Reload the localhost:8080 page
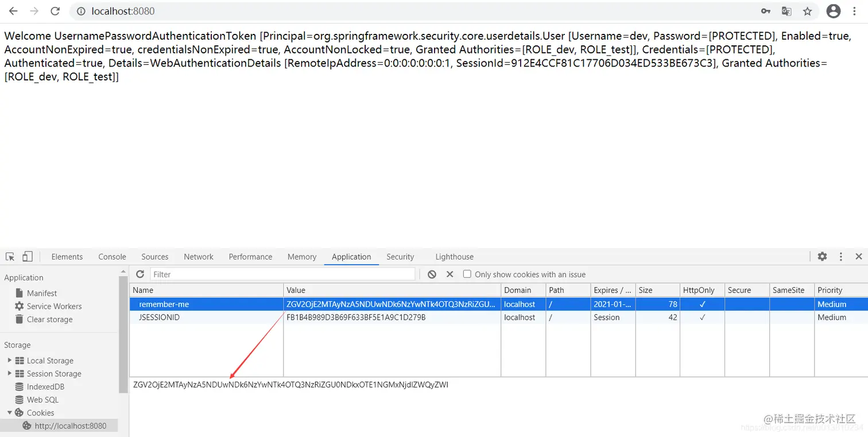Screen dimensions: 868x437 (x=55, y=11)
